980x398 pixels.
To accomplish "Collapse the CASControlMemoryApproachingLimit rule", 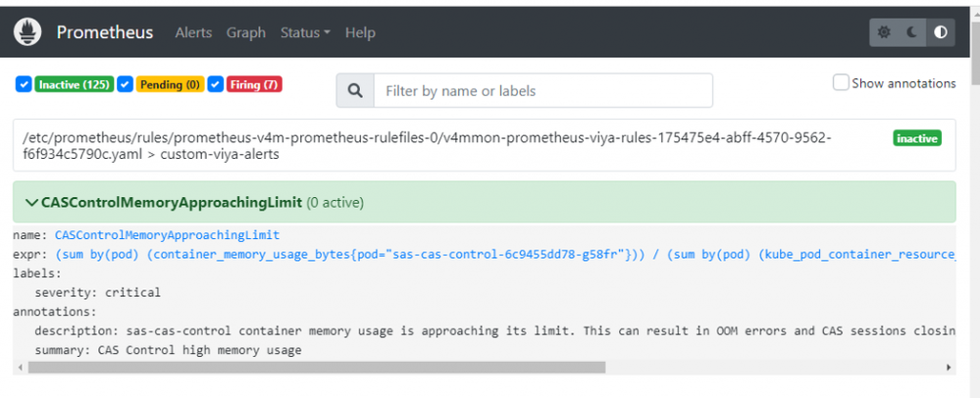I will click(33, 203).
